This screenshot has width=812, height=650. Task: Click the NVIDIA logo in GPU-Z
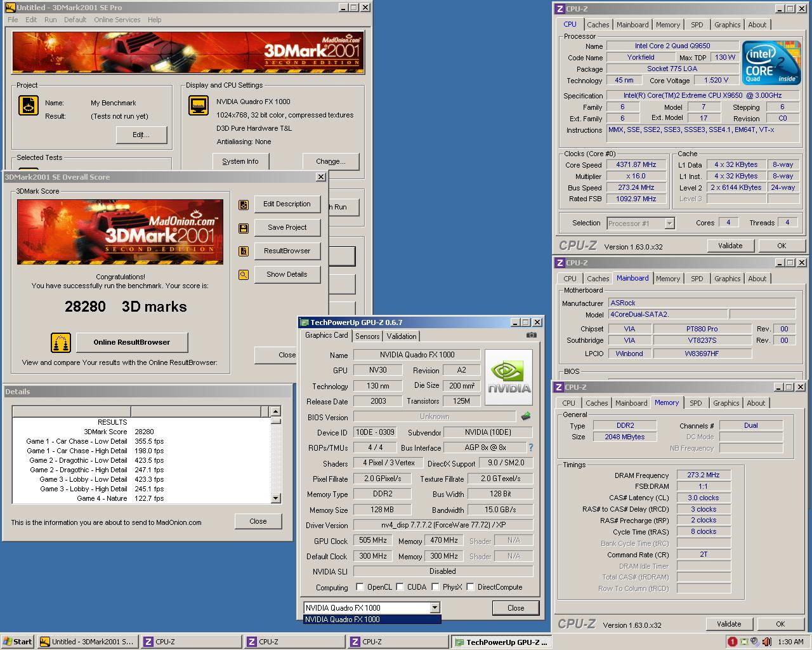click(509, 378)
